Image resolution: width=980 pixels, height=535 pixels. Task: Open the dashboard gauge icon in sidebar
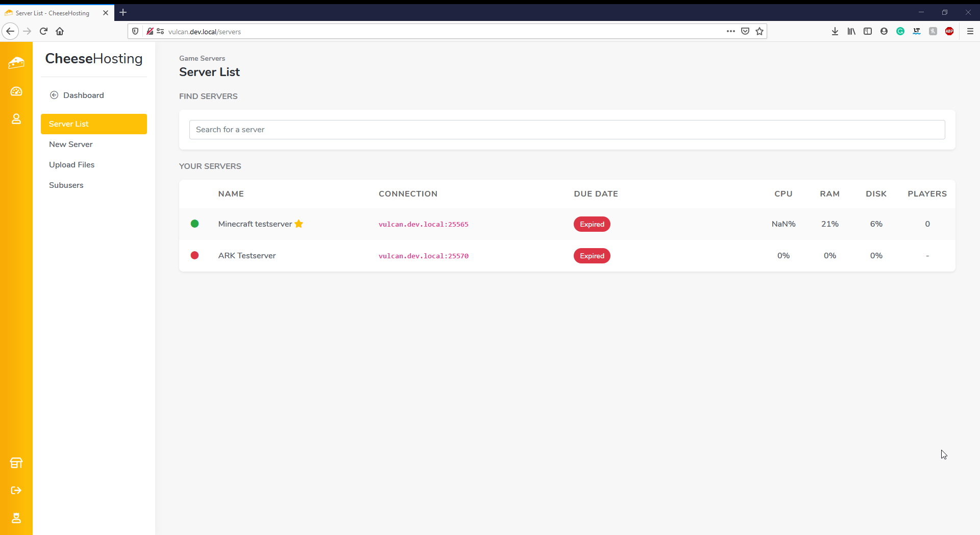pos(16,91)
